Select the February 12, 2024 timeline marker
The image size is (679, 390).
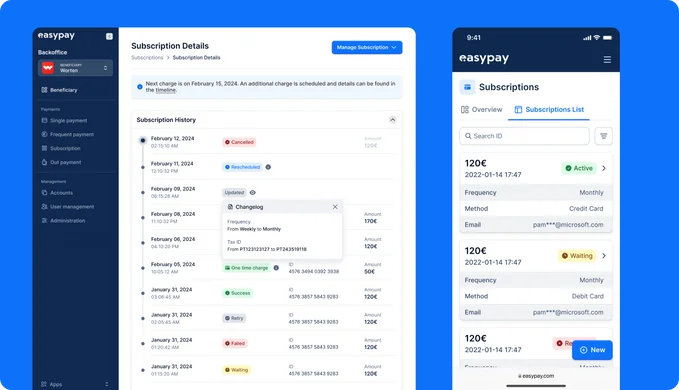[142, 140]
